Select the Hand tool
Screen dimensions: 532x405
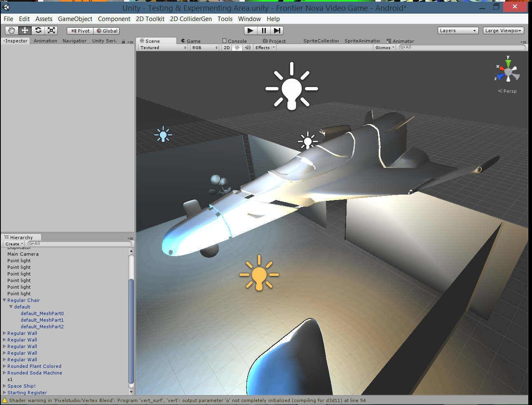pyautogui.click(x=12, y=31)
